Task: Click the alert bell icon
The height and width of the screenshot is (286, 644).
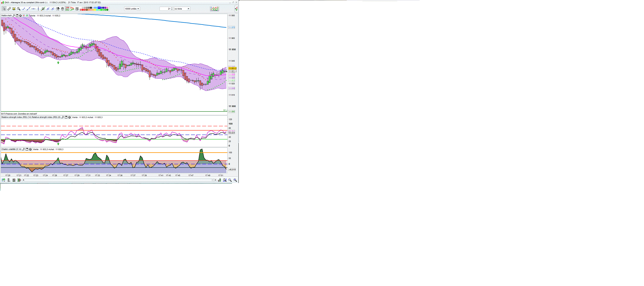Action: click(14, 9)
